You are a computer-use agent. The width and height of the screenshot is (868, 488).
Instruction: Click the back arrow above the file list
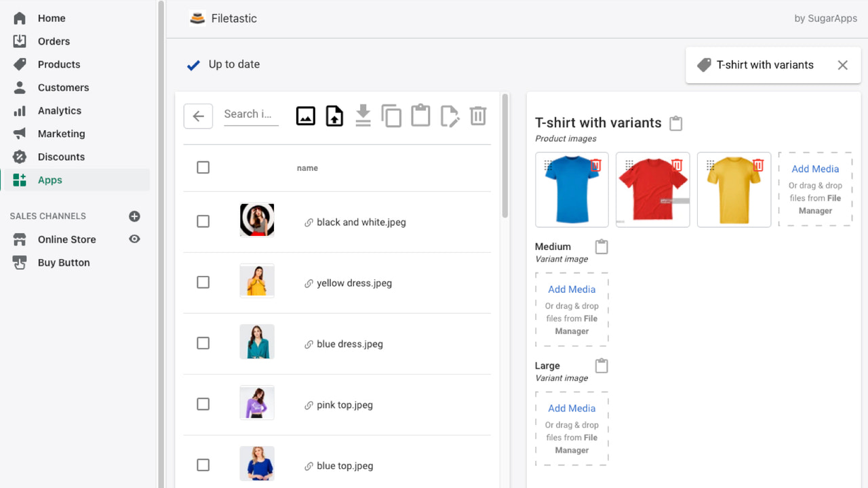(x=198, y=115)
